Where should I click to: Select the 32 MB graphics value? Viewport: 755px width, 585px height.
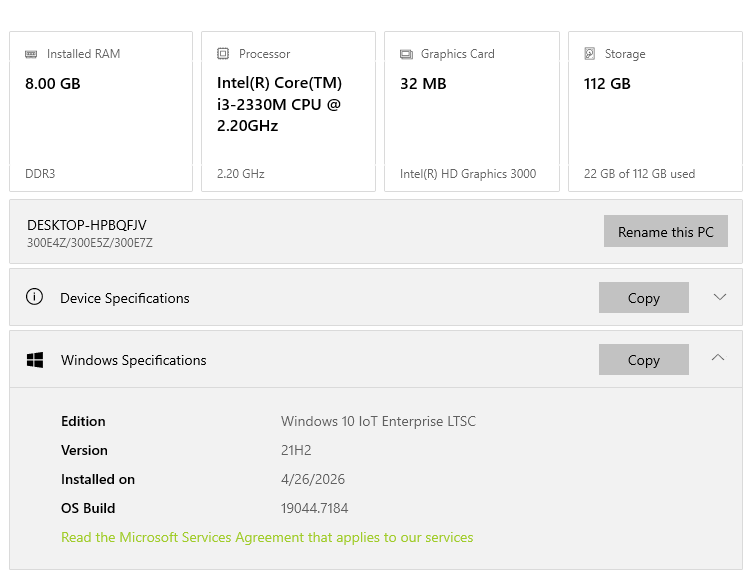pos(423,84)
